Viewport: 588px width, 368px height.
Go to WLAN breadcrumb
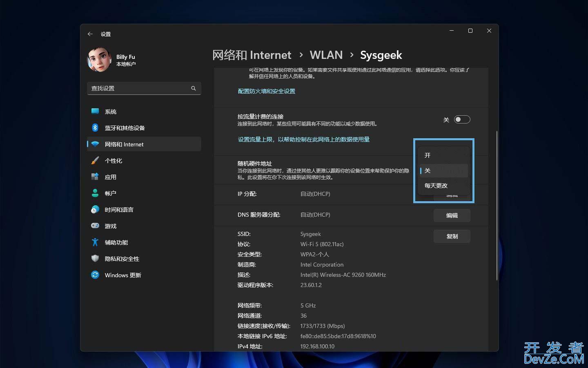[326, 55]
